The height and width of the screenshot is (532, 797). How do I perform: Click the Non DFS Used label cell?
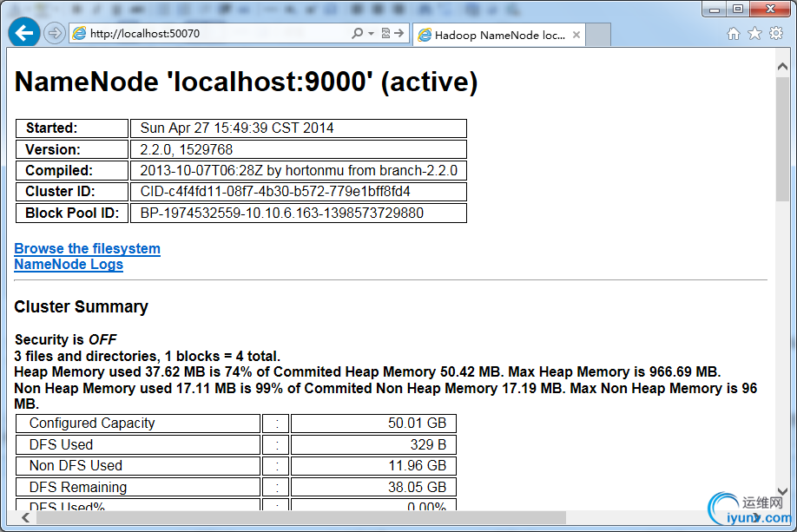[x=138, y=466]
